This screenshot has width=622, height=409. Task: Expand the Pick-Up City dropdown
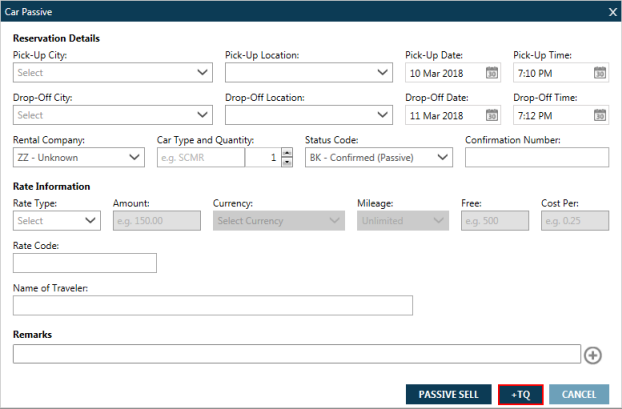click(x=203, y=73)
